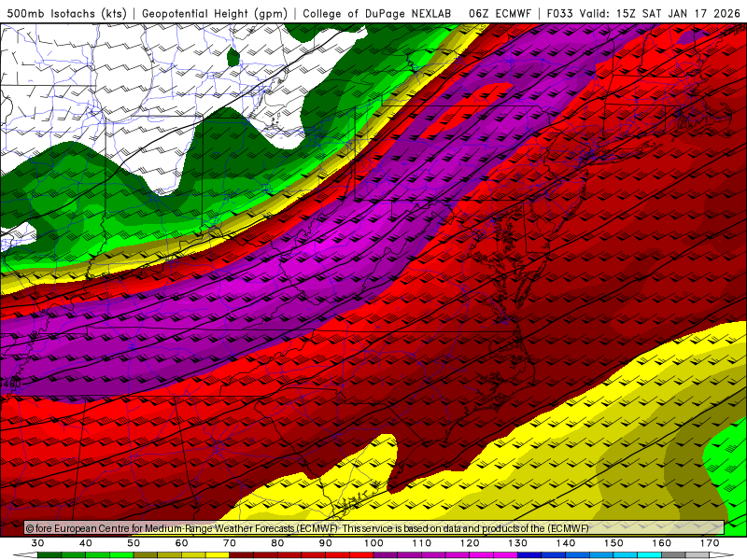Click the legend value 70
The width and height of the screenshot is (747, 560).
(x=230, y=543)
